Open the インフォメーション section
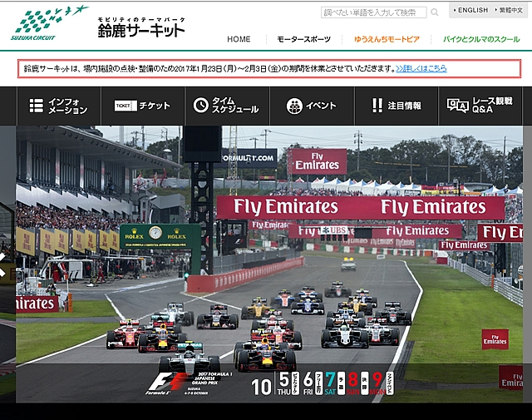This screenshot has height=420, width=532. pos(59,106)
